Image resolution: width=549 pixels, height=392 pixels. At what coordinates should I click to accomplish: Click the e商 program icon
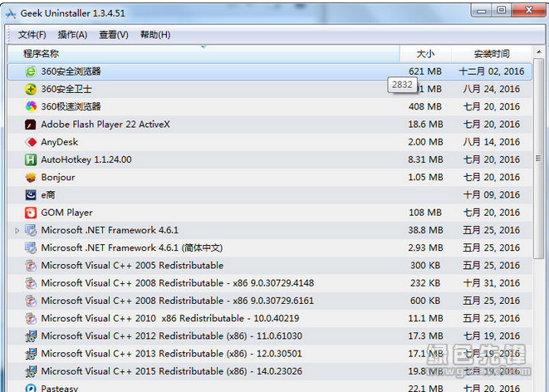pos(31,194)
